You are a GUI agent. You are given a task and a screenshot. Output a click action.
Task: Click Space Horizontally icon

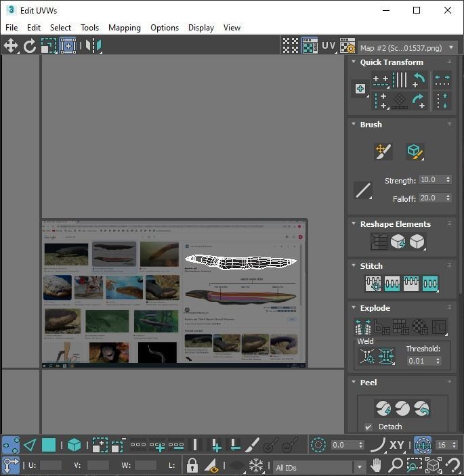tap(442, 80)
